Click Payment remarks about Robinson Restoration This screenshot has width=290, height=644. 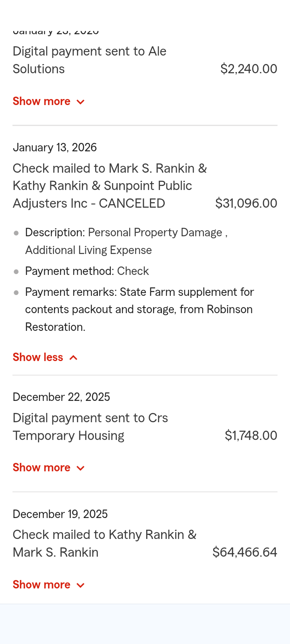pyautogui.click(x=139, y=309)
